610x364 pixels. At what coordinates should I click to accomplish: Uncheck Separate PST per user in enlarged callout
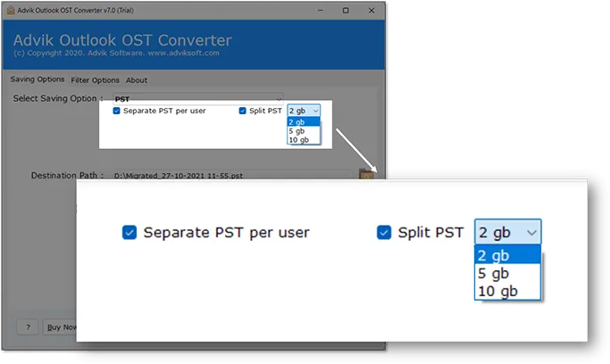(x=130, y=232)
